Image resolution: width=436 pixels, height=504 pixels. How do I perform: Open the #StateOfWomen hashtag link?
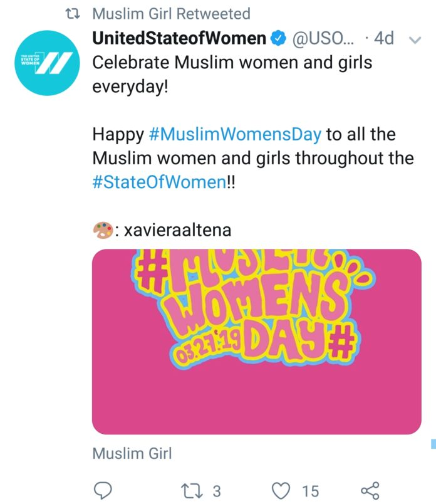tap(159, 182)
